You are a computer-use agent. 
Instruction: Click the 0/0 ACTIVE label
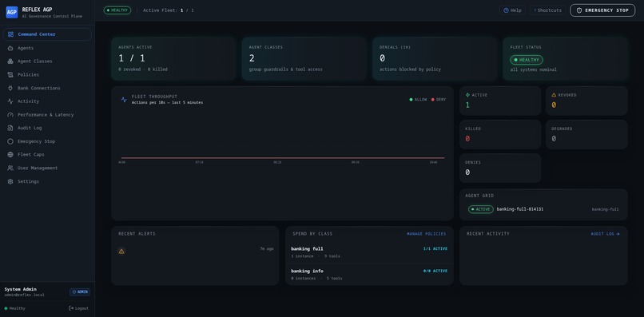(435, 271)
